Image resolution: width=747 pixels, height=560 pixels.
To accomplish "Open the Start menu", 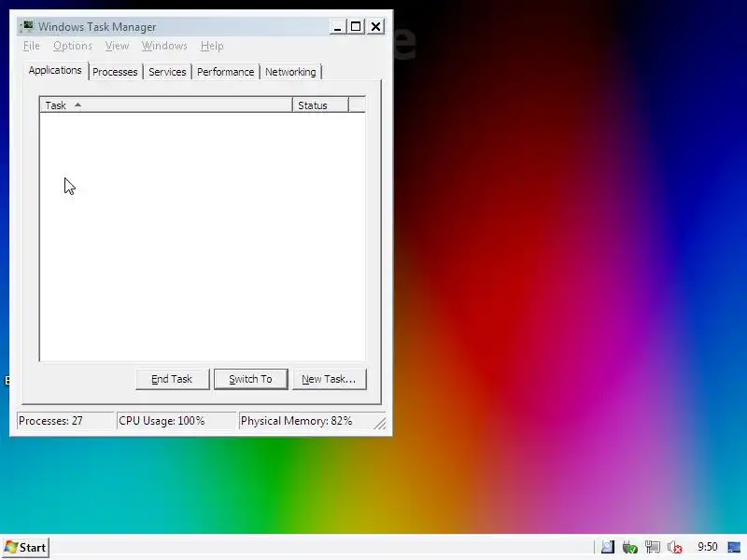I will (26, 548).
